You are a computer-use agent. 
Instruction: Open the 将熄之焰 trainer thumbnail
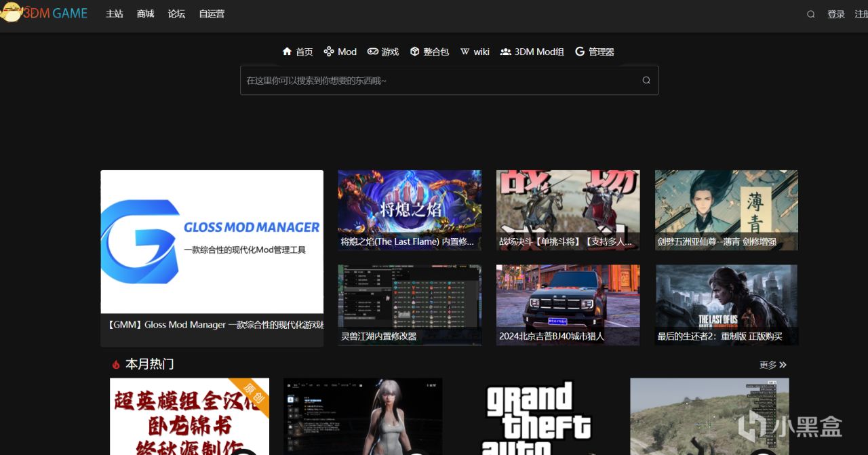tap(410, 210)
